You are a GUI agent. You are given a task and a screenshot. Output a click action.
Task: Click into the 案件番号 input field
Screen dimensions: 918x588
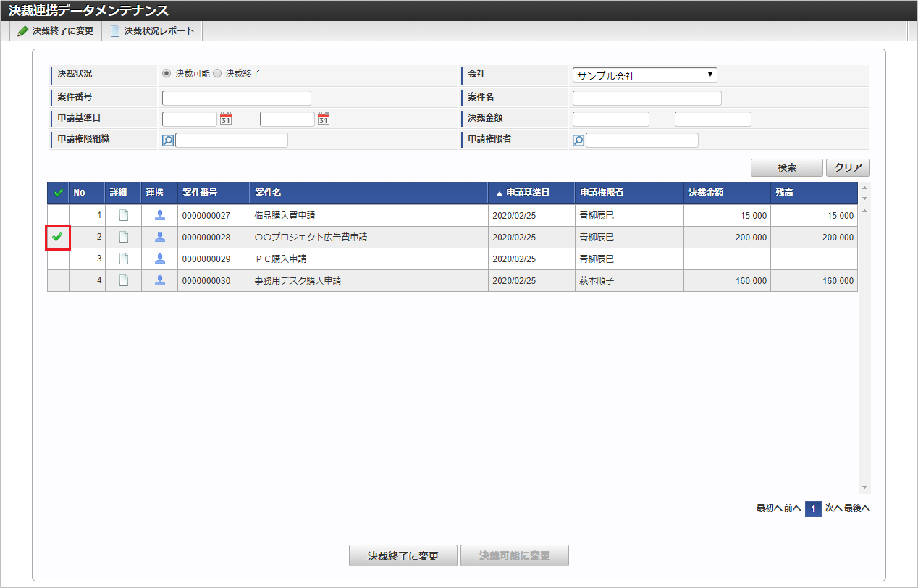click(236, 98)
